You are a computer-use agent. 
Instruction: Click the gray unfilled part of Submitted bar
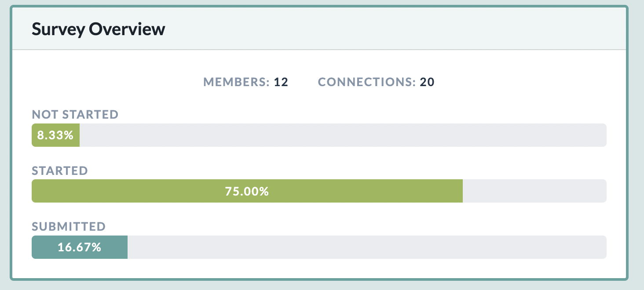pos(367,247)
